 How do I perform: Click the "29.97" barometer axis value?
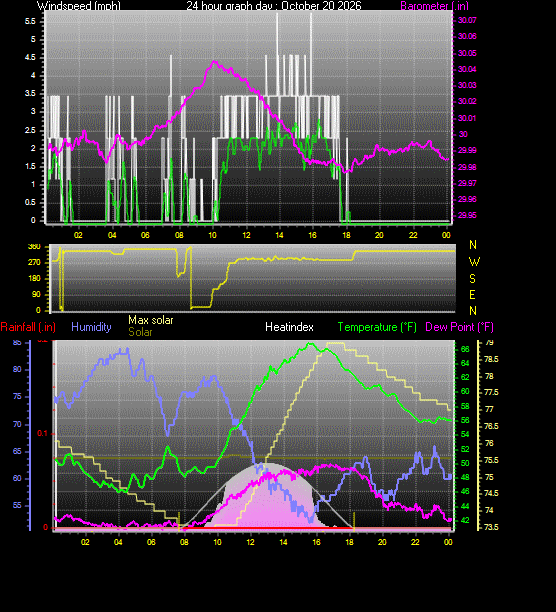pos(467,183)
